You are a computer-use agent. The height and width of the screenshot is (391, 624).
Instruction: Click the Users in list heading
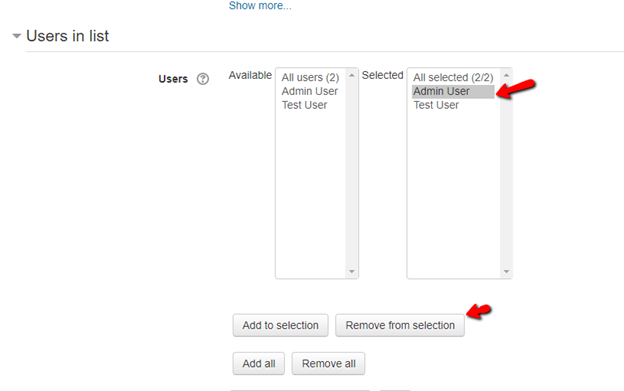coord(67,36)
